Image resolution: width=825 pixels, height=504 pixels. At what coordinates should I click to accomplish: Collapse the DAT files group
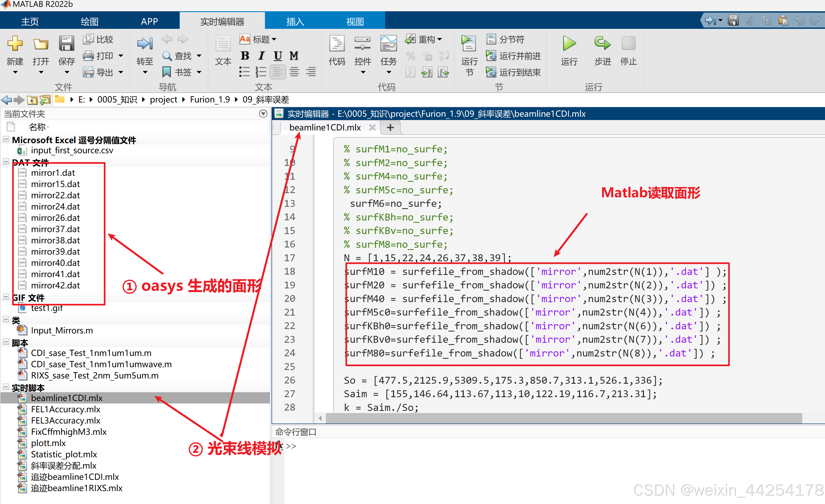click(6, 162)
